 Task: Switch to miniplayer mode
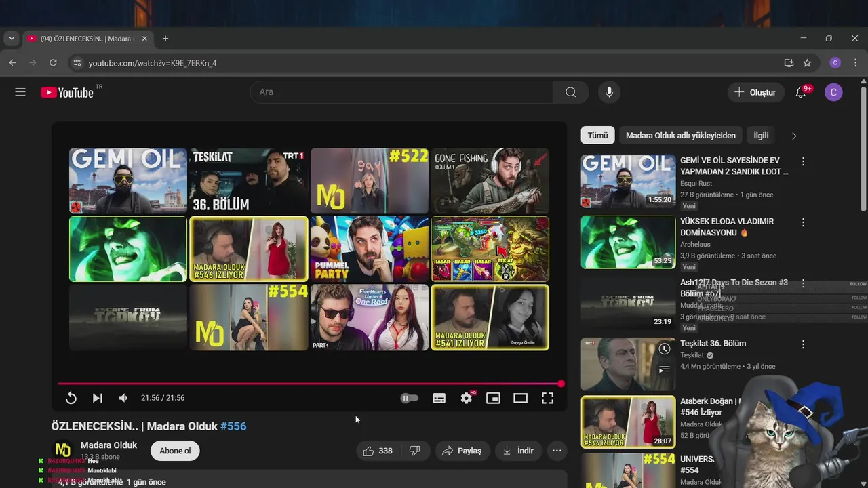click(493, 398)
